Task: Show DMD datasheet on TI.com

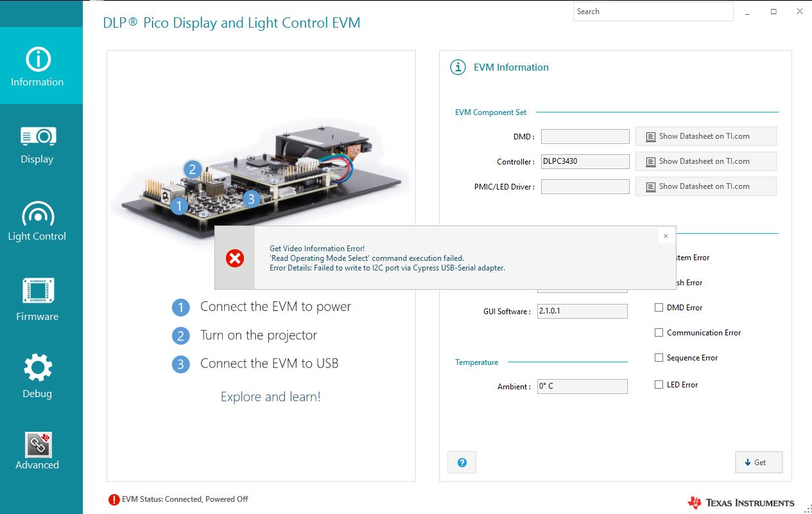Action: [705, 136]
